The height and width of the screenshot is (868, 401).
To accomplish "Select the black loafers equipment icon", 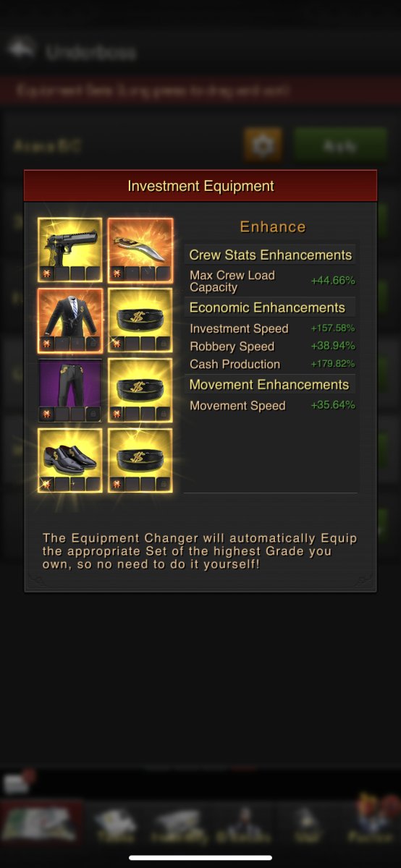I will tap(70, 460).
